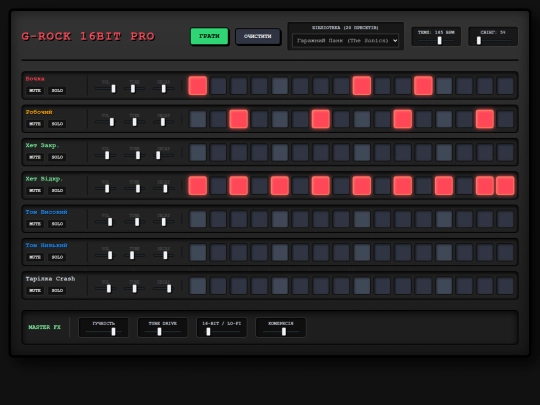Viewport: 540px width, 405px height.
Task: Adjust the tempo BPM slider
Action: 436,41
